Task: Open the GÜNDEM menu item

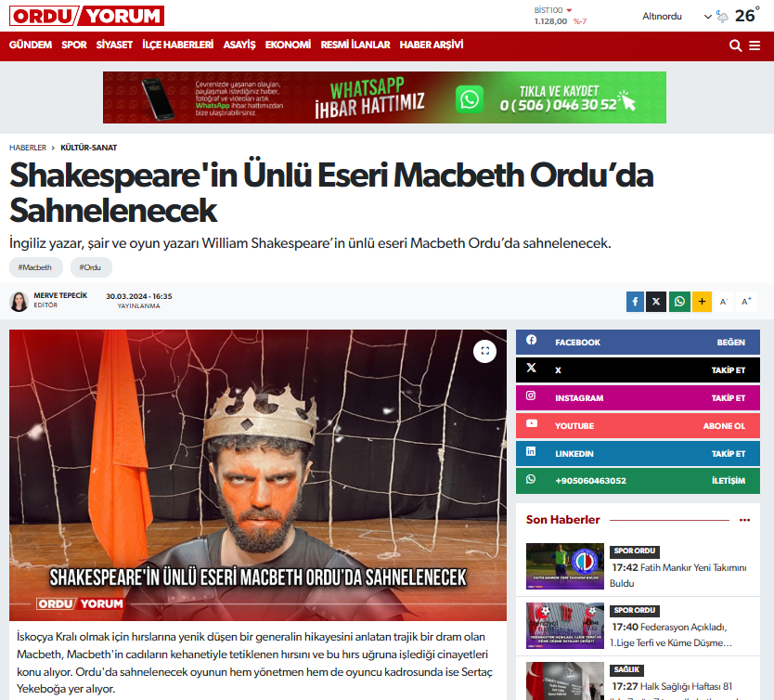Action: tap(30, 45)
